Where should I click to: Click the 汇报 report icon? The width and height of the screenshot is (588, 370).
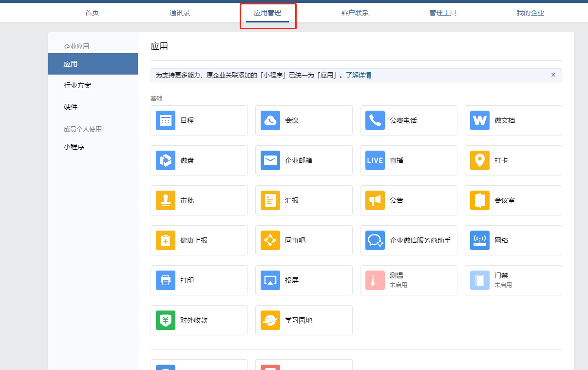270,200
